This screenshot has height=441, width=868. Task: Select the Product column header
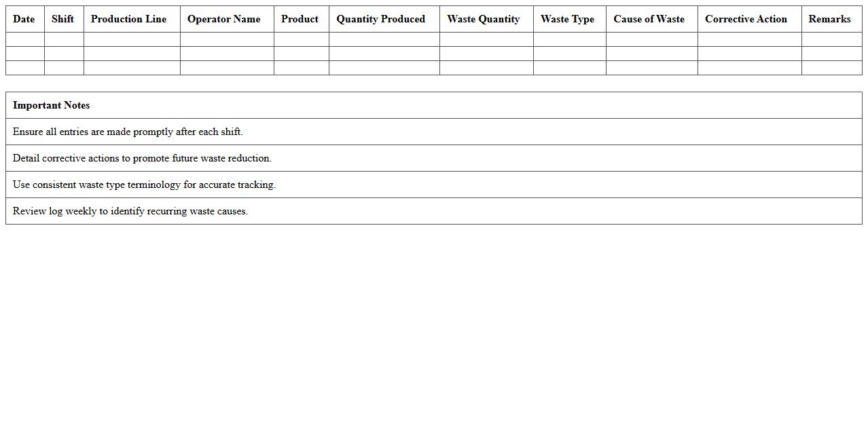pyautogui.click(x=300, y=19)
